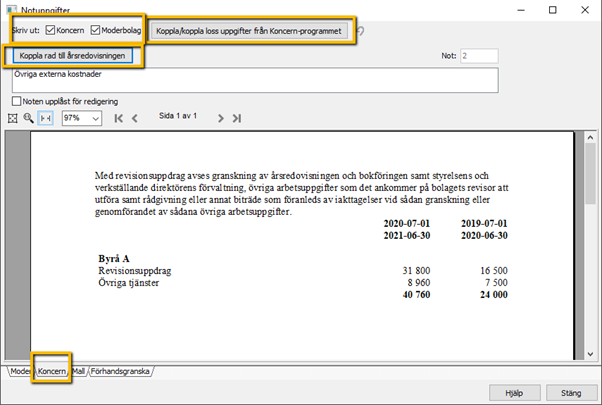The width and height of the screenshot is (602, 405).
Task: Go to the previous page arrow
Action: click(135, 118)
